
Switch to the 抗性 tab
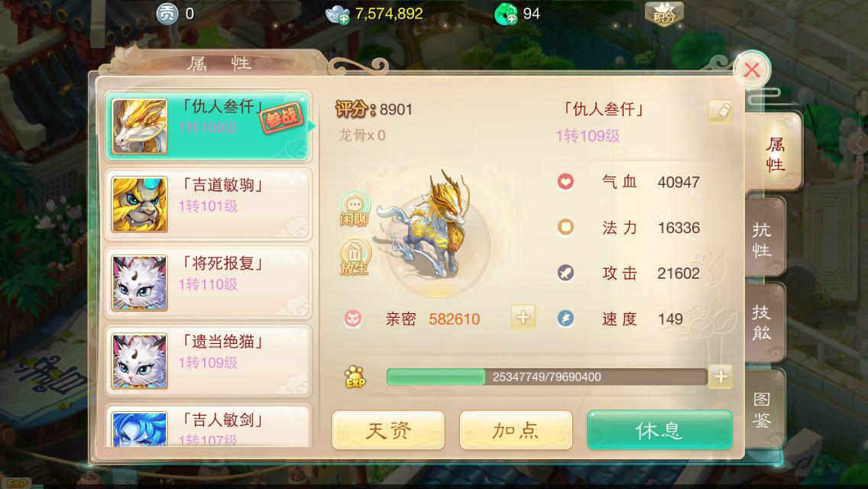coord(763,240)
